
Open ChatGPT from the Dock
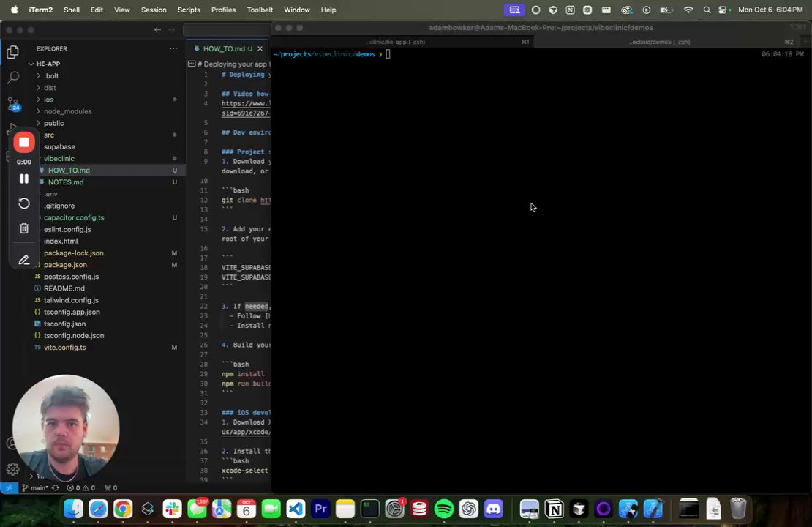click(469, 509)
